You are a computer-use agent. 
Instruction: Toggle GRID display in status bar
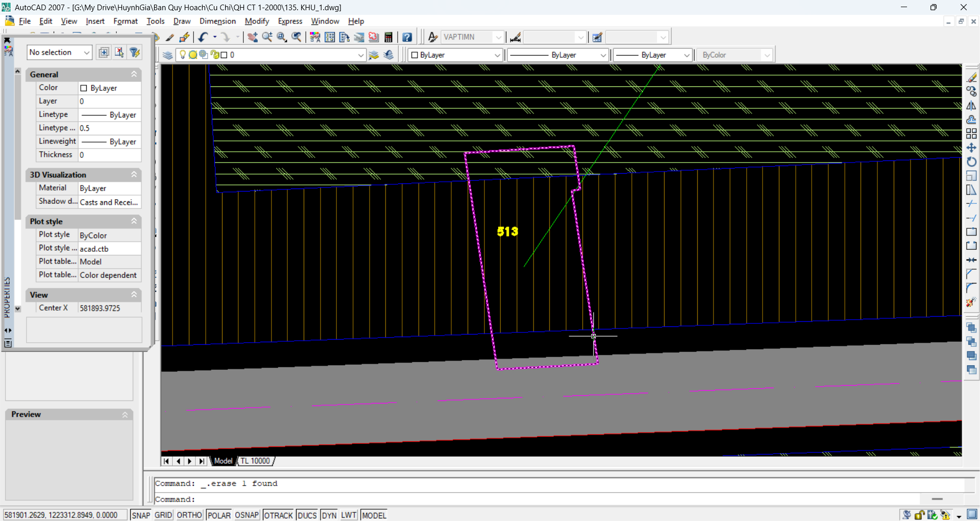(163, 515)
